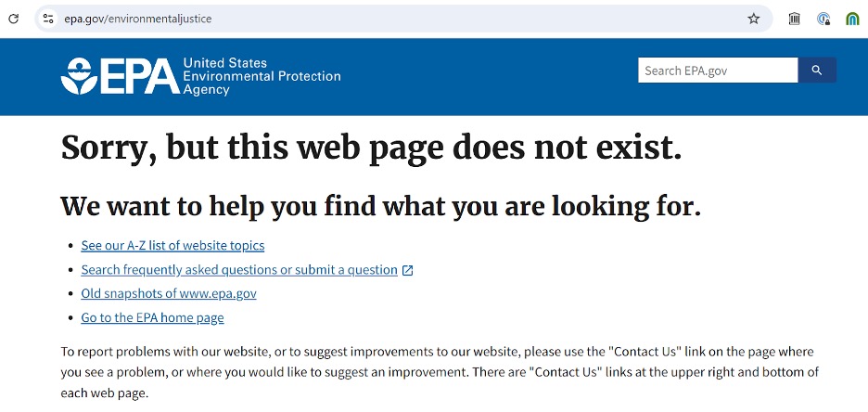The height and width of the screenshot is (412, 868).
Task: Click the external link icon beside the FAQ link
Action: click(407, 270)
